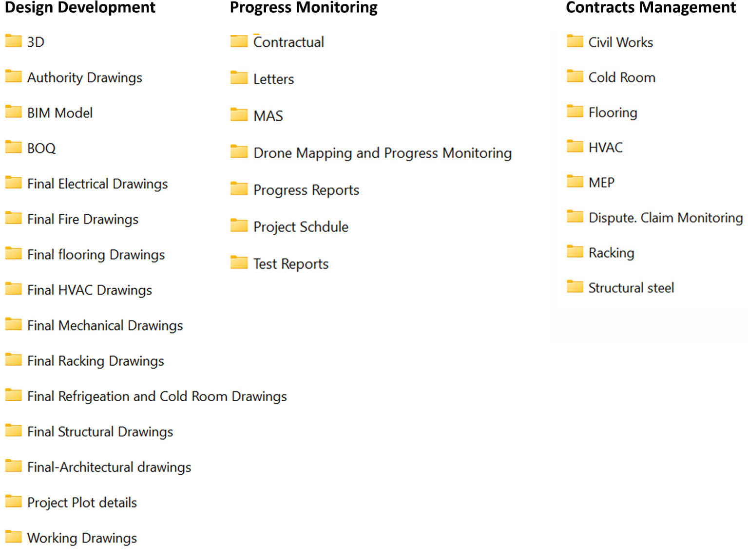Select the Civil Works folder name
This screenshot has width=748, height=560.
tap(620, 42)
